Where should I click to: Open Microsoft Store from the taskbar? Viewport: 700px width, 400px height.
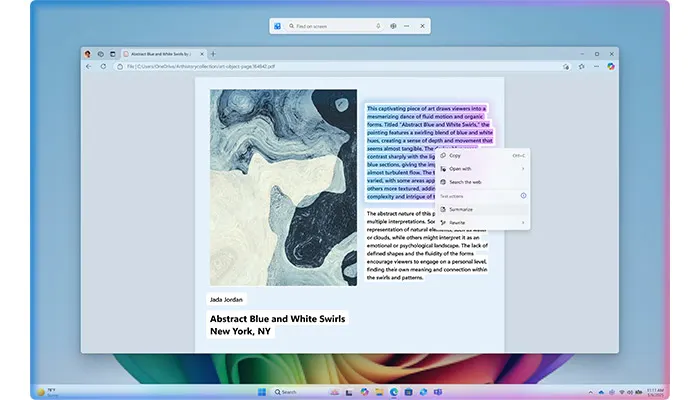coord(408,392)
